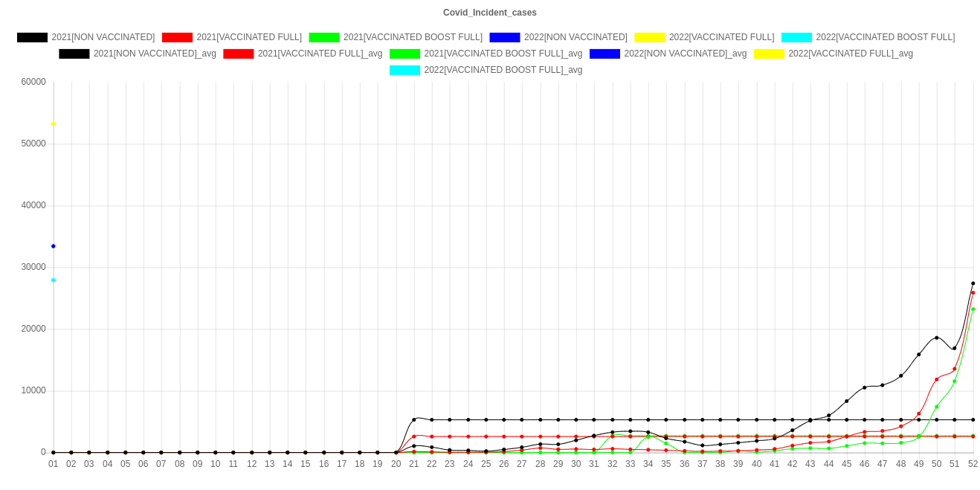Toggle 2021[NON VACCINATED]_avg legend entry
The image size is (980, 490).
click(155, 54)
